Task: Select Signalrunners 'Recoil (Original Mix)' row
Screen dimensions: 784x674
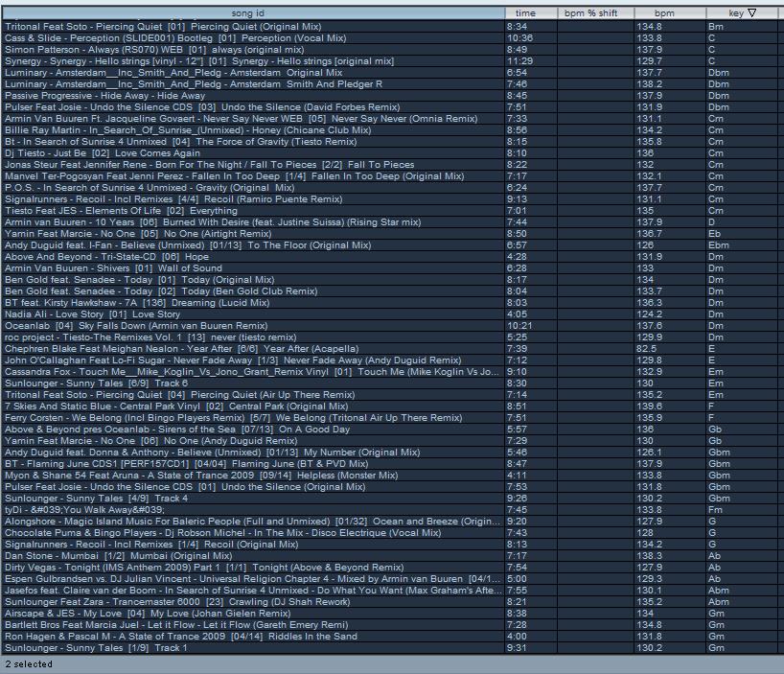Action: click(390, 544)
